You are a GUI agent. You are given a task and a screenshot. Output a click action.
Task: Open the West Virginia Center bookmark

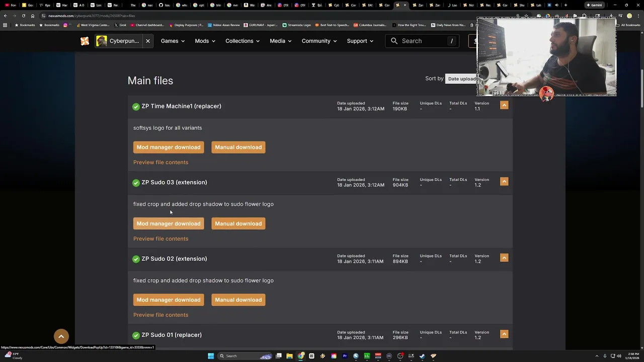(93, 25)
